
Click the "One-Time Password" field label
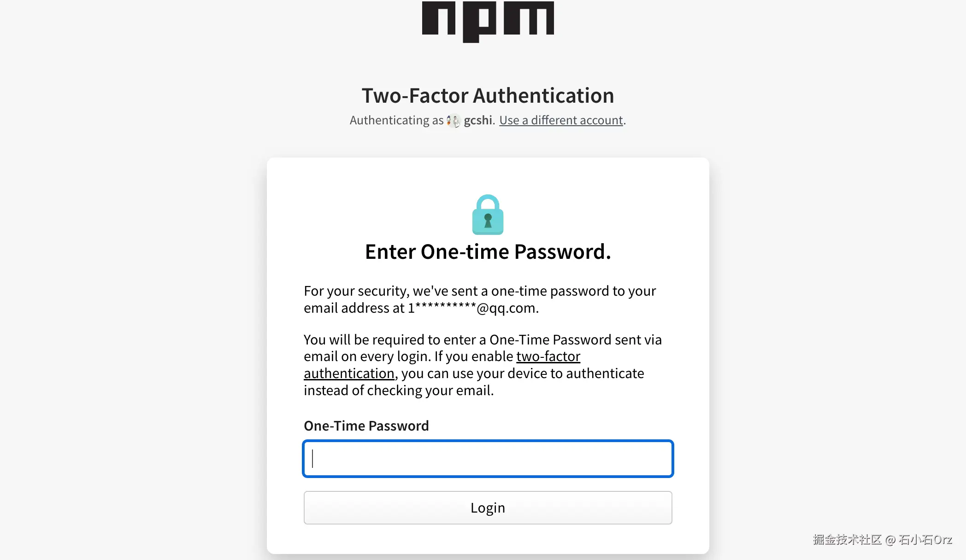[x=366, y=426]
